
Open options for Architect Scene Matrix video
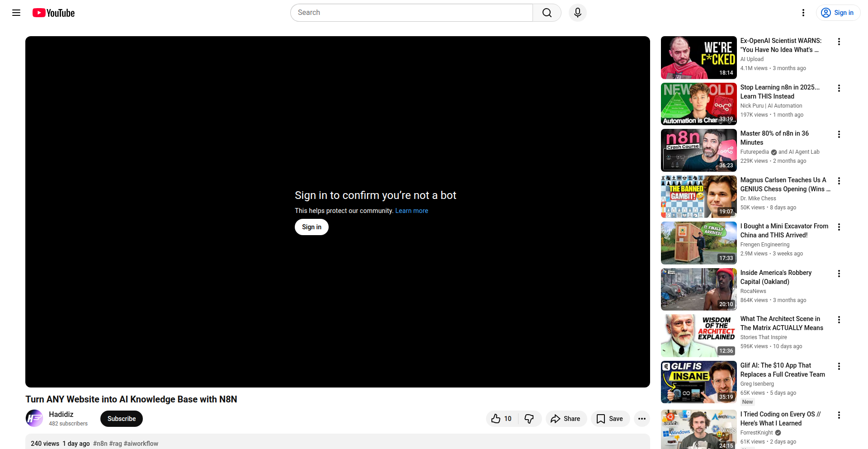pyautogui.click(x=839, y=320)
